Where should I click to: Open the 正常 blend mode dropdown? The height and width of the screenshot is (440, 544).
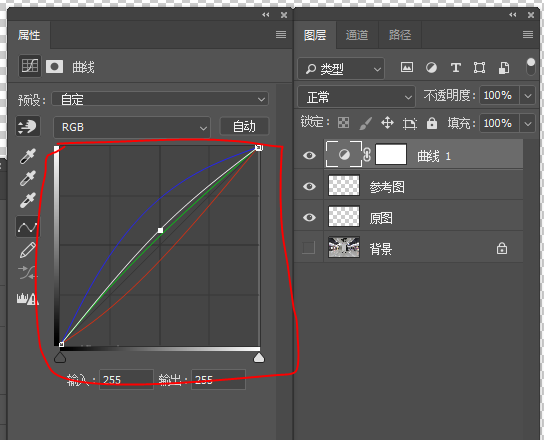(356, 97)
